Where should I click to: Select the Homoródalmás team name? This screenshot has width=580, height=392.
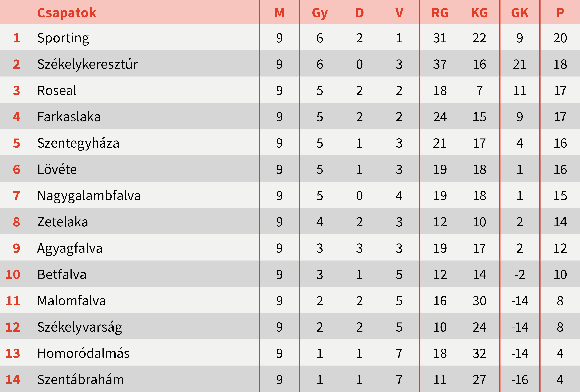(83, 353)
